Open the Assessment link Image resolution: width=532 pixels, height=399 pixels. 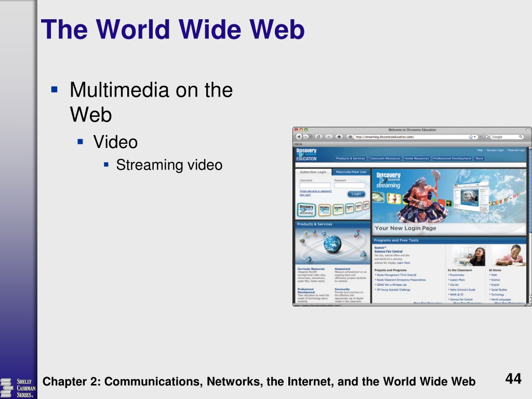click(x=342, y=269)
